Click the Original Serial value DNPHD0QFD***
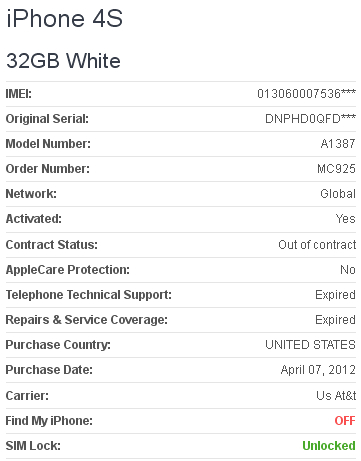The height and width of the screenshot is (461, 361). pos(310,119)
